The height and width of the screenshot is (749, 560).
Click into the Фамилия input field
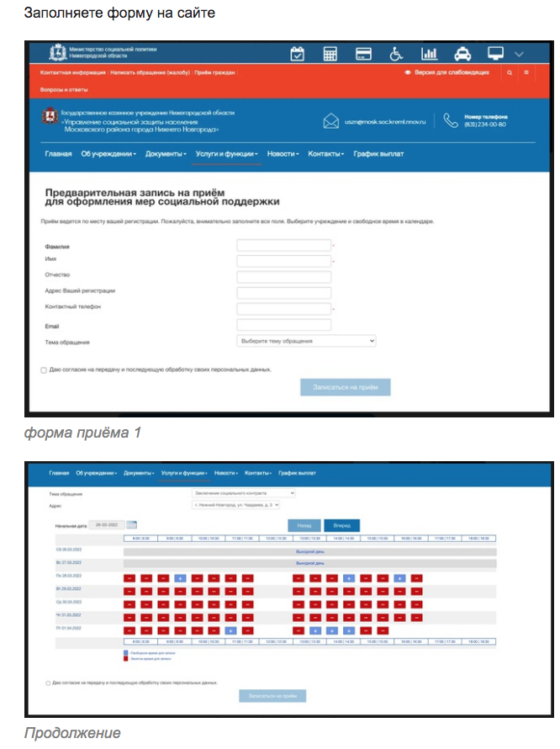coord(283,246)
